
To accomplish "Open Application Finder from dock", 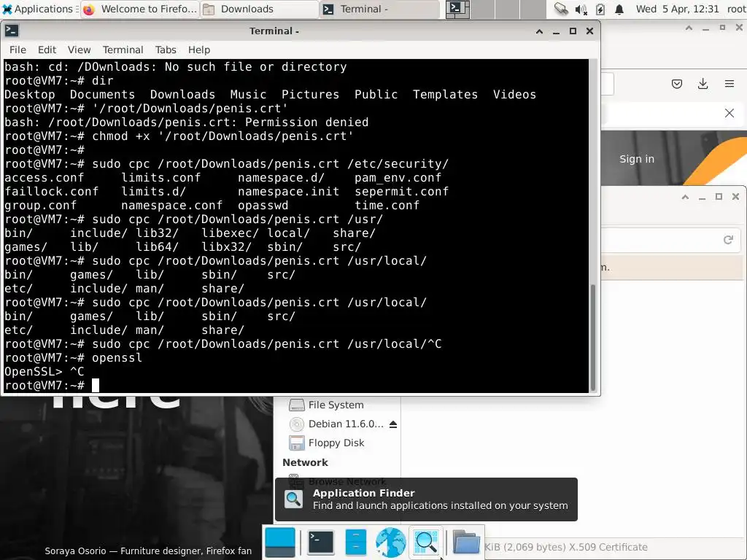I will coord(426,542).
